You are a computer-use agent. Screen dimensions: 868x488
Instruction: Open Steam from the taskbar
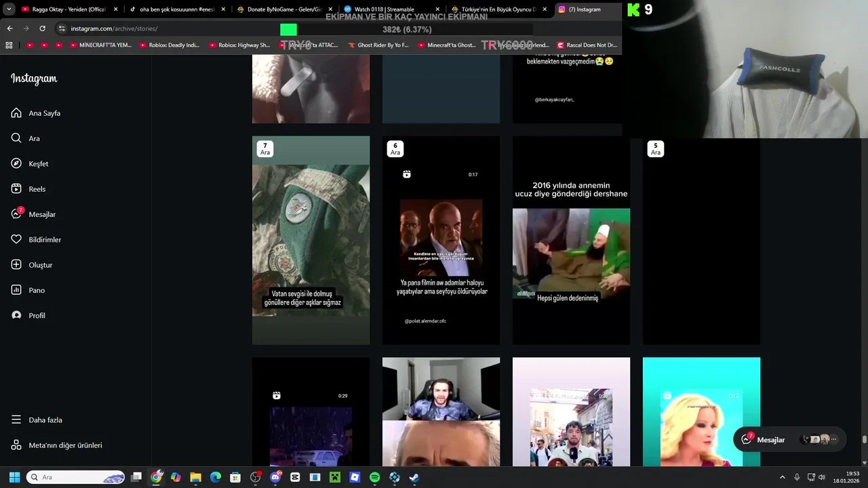coord(414,477)
